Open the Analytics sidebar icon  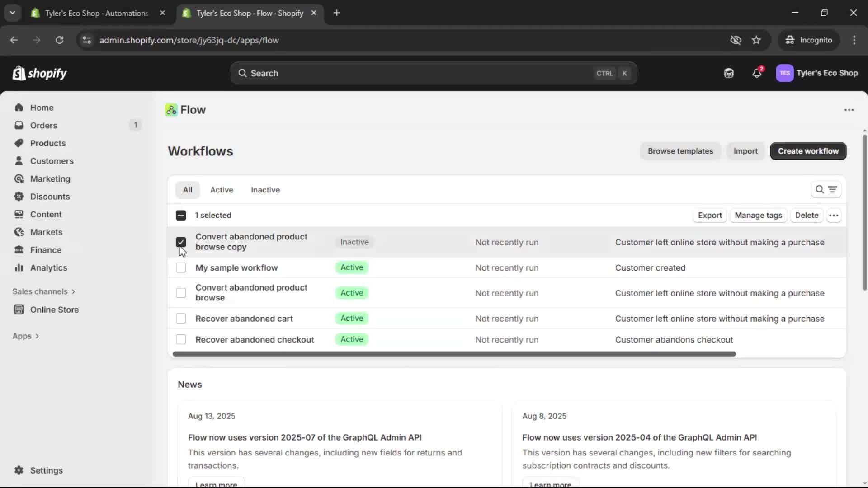[x=18, y=267]
